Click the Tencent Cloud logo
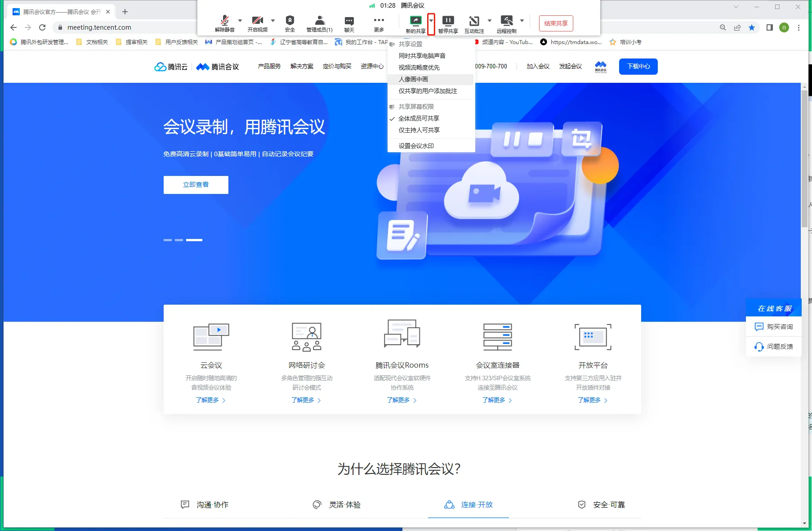This screenshot has height=531, width=812. pyautogui.click(x=171, y=67)
